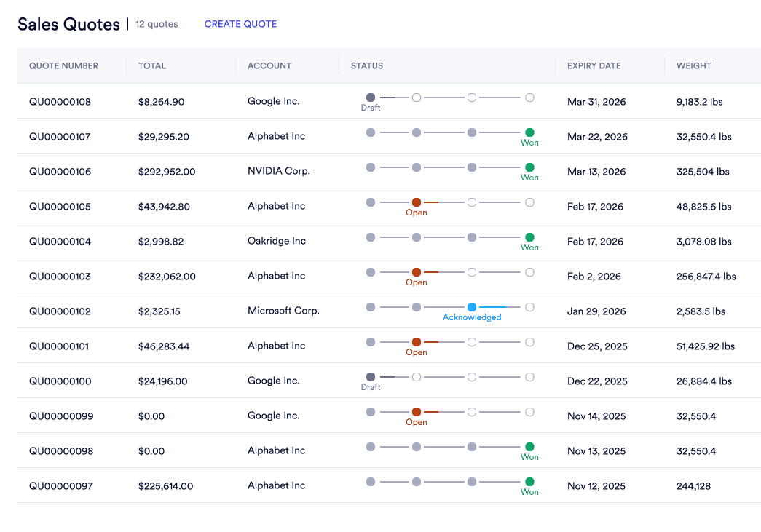
Task: Click weight 9,183.2 lbs
Action: click(700, 102)
